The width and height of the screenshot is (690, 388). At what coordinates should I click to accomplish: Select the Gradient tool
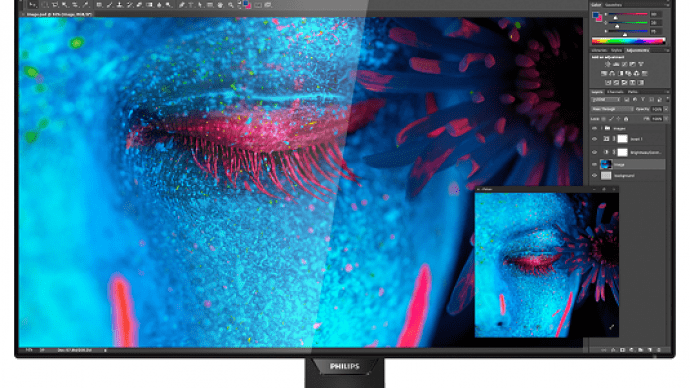(x=149, y=5)
